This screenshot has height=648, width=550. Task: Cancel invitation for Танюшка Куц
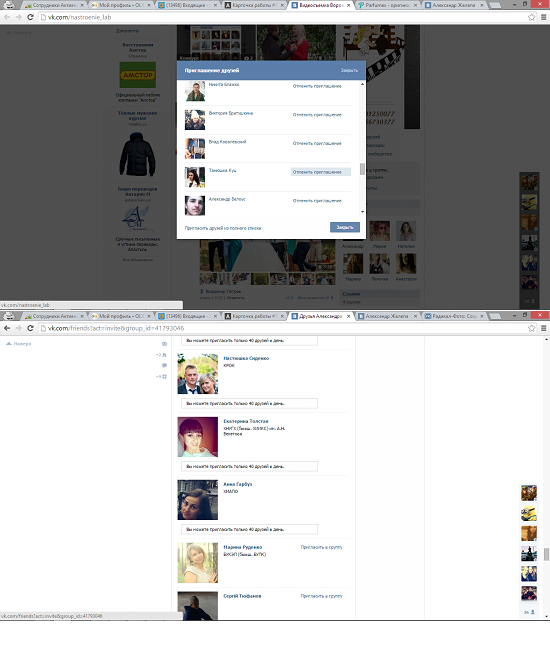(321, 172)
